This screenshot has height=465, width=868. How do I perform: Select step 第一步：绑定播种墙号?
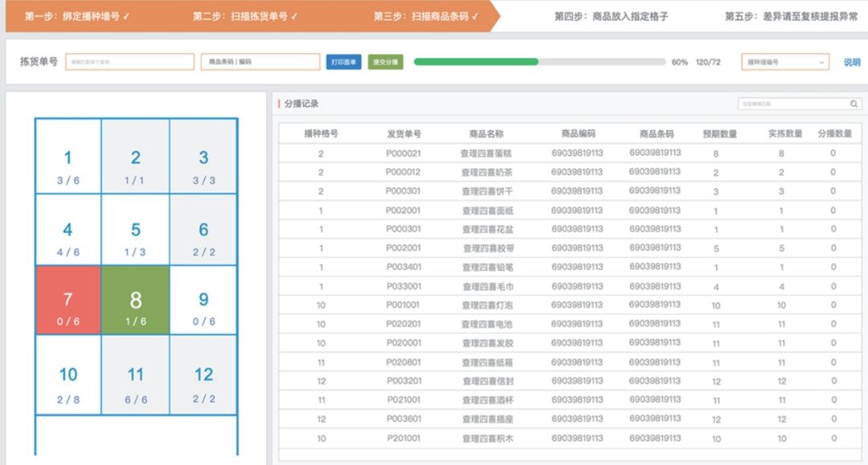coord(77,17)
